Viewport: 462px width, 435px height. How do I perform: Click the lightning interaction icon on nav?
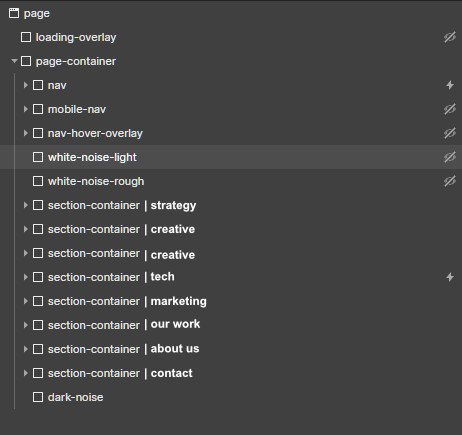[x=450, y=85]
